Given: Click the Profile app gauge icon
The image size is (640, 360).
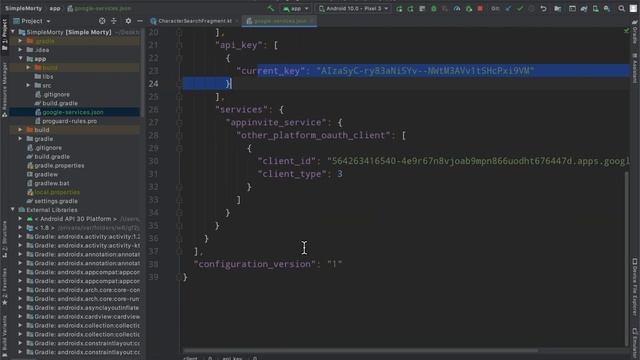Looking at the screenshot, I should [457, 9].
